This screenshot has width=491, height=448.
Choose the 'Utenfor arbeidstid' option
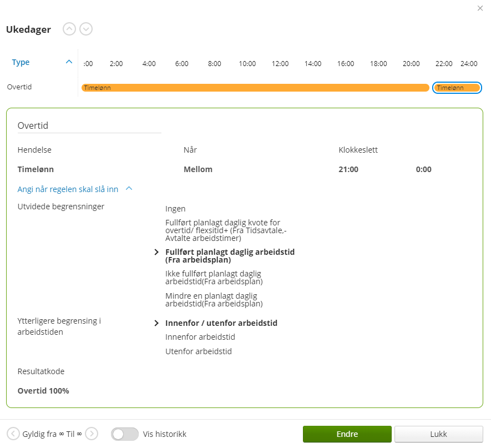[199, 351]
